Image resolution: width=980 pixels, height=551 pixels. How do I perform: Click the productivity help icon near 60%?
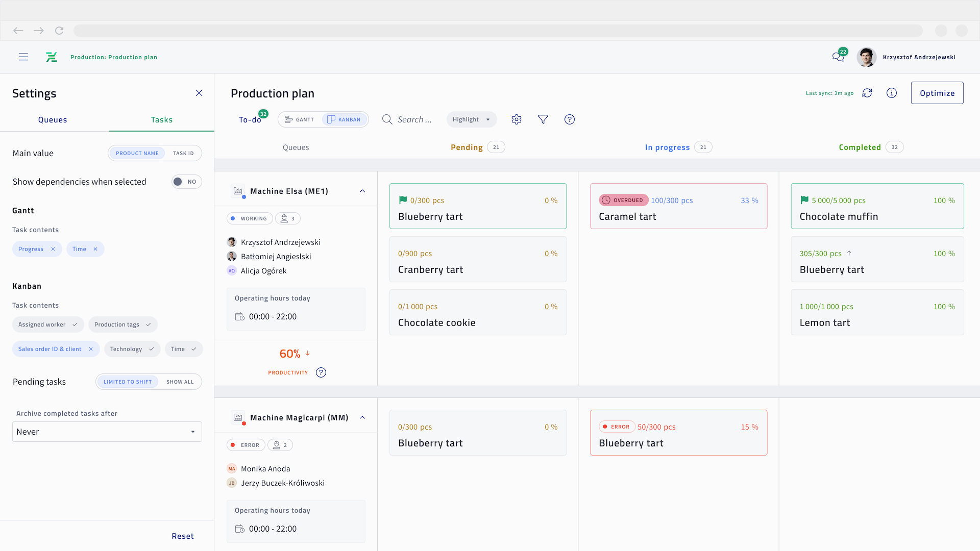point(321,372)
